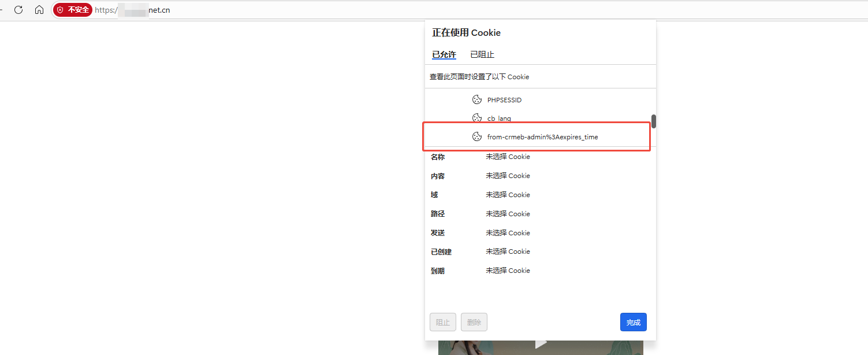The width and height of the screenshot is (868, 355).
Task: Click the 阻止 button
Action: click(x=443, y=322)
